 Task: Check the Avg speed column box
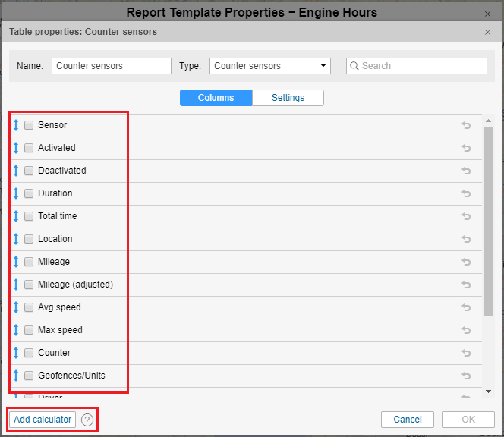coord(29,307)
